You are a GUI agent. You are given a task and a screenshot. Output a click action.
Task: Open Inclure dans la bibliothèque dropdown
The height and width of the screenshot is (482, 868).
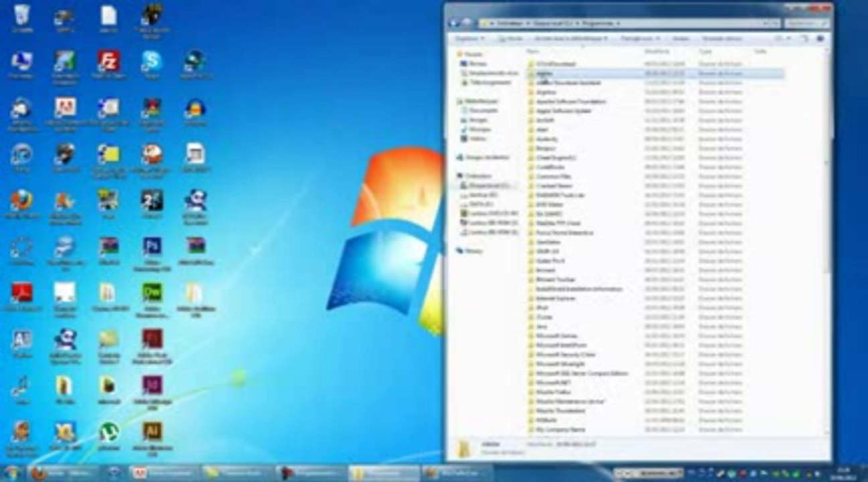click(570, 39)
